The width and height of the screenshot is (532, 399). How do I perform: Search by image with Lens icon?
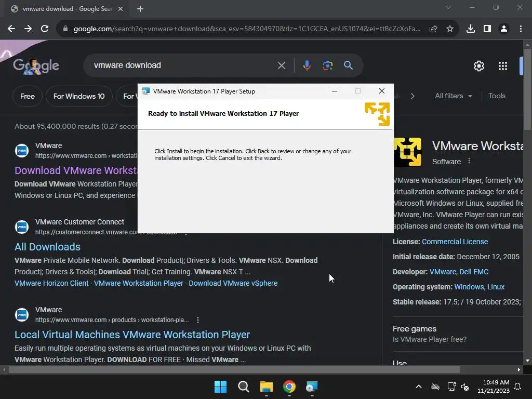[x=327, y=65]
